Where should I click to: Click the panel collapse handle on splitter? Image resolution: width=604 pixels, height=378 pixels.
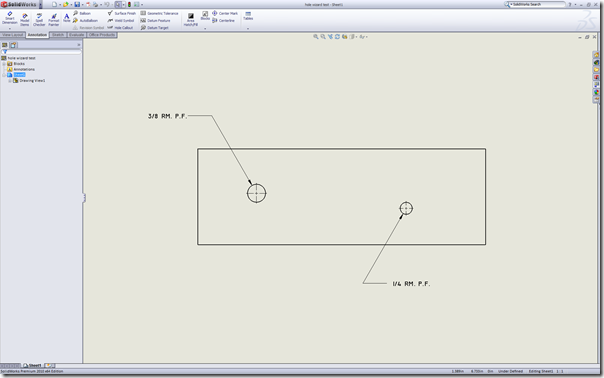click(84, 198)
